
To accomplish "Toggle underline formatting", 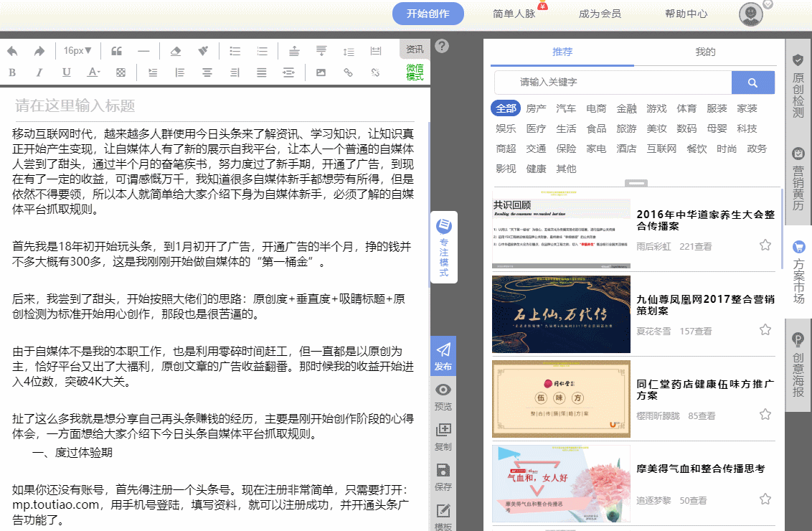I will pos(66,72).
